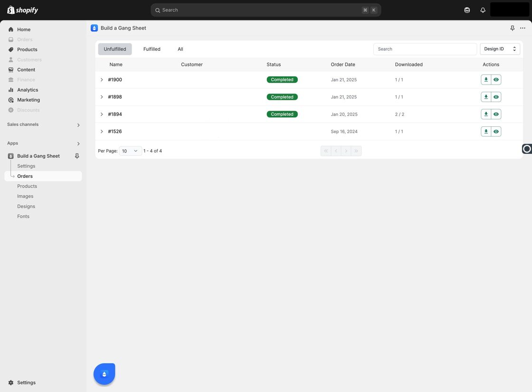Go to last page of results

click(x=356, y=151)
